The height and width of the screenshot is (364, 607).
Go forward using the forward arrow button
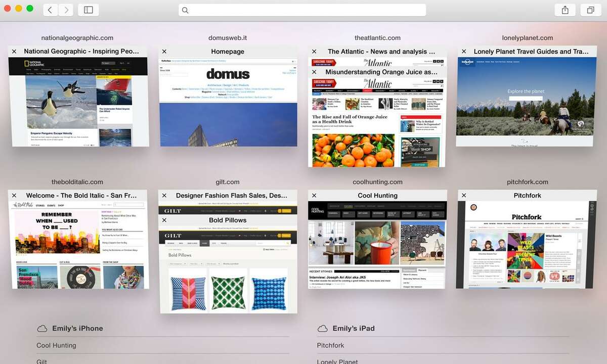pos(66,10)
